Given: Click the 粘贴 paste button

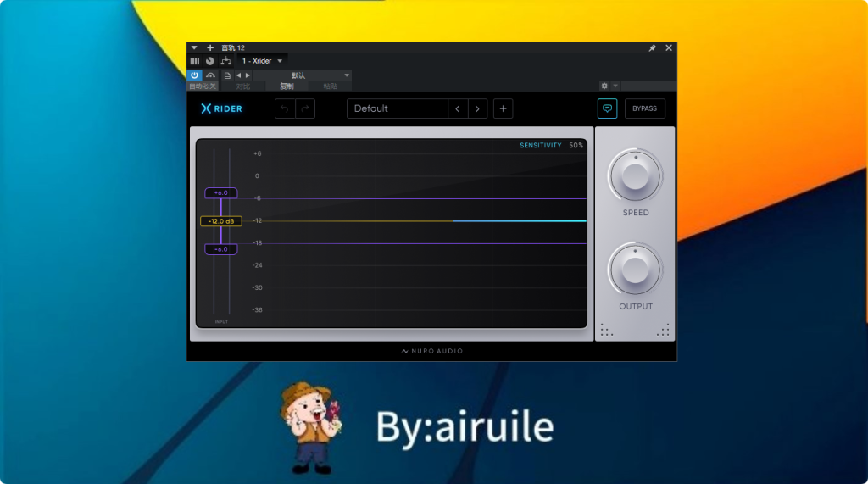Looking at the screenshot, I should pyautogui.click(x=330, y=86).
